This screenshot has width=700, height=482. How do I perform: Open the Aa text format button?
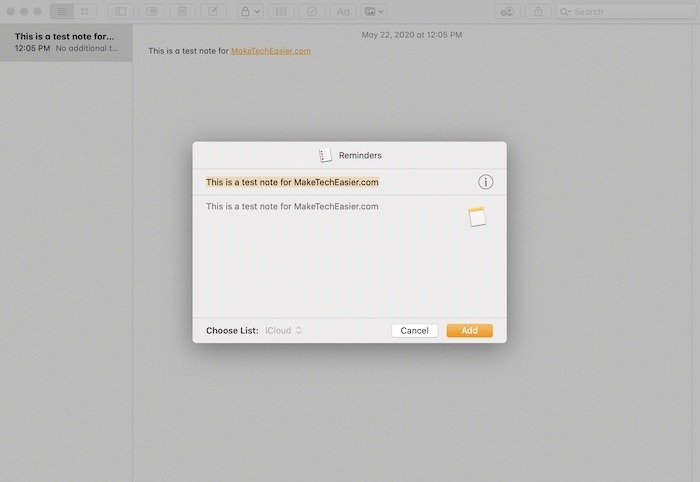343,12
